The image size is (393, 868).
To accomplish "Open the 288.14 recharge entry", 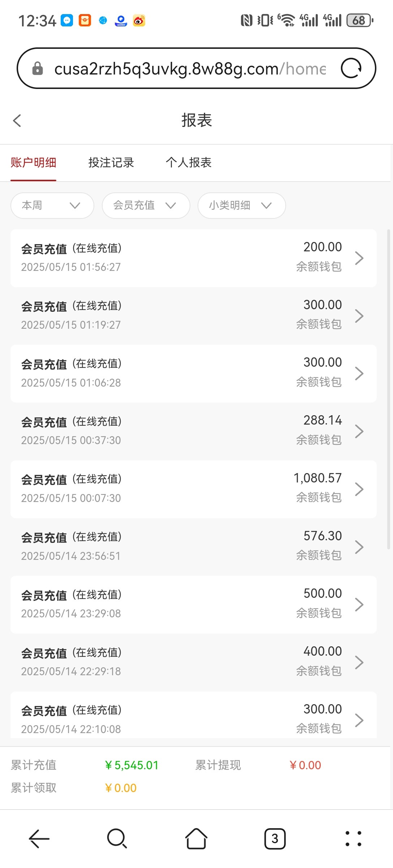I will point(193,431).
